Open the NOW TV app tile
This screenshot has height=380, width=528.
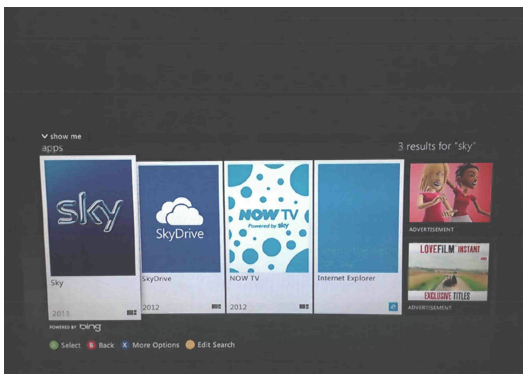coord(269,238)
